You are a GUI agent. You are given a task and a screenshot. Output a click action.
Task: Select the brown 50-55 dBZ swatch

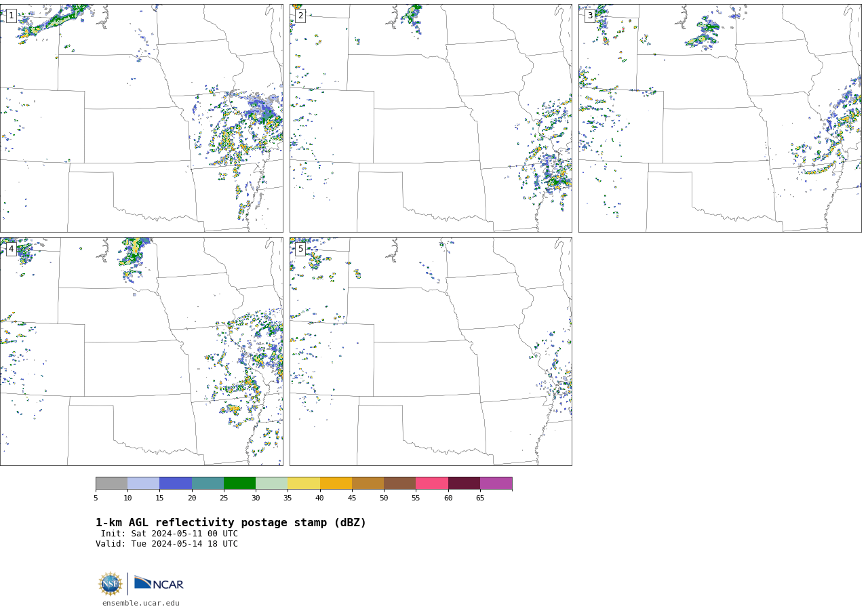click(400, 484)
